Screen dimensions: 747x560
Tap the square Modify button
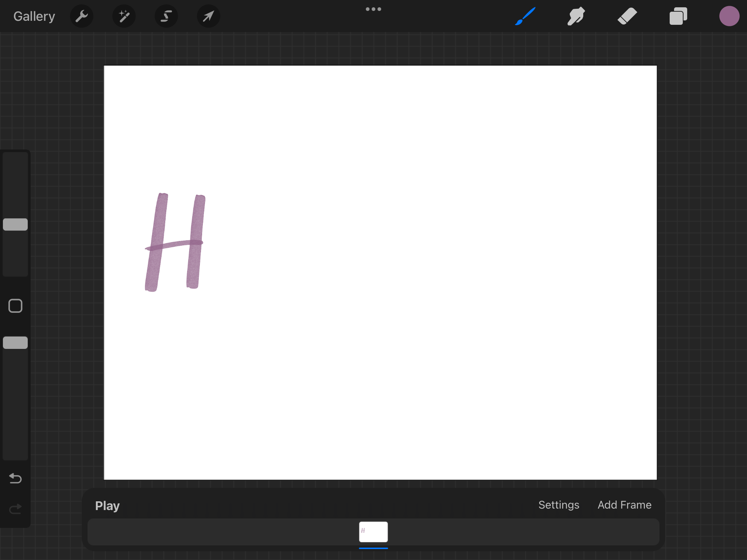[15, 306]
